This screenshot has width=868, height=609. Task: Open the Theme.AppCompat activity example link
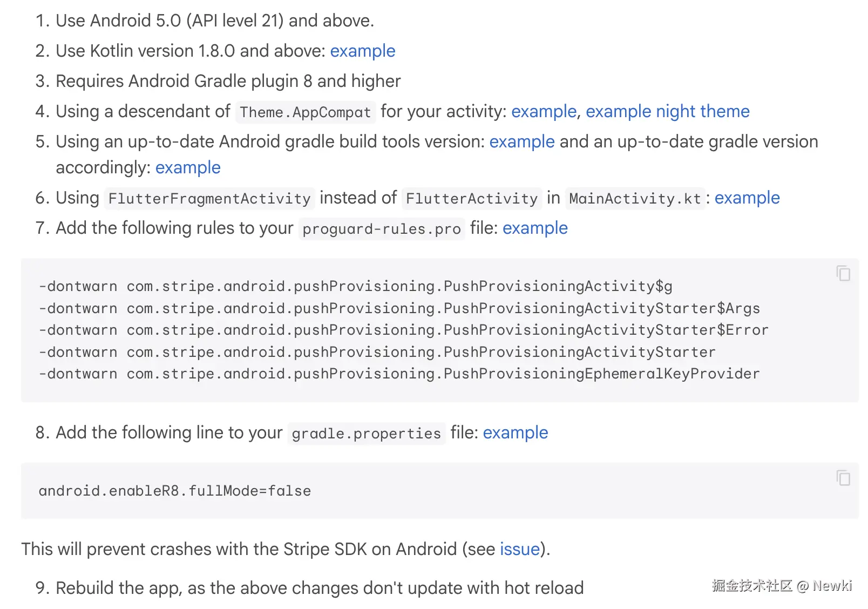(x=544, y=111)
